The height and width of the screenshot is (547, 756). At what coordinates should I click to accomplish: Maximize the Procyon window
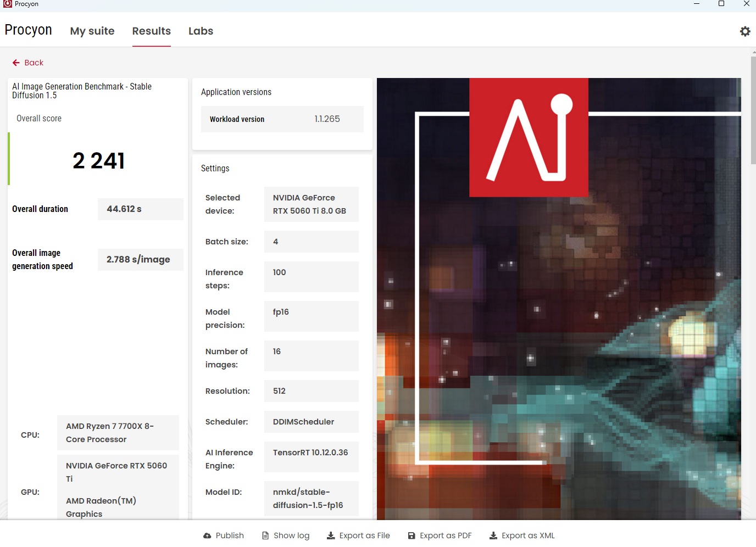[x=721, y=4]
